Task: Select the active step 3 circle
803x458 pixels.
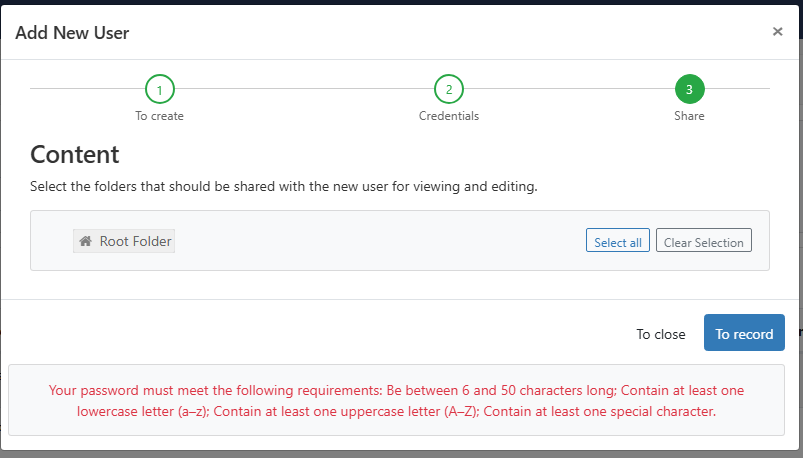Action: click(689, 89)
